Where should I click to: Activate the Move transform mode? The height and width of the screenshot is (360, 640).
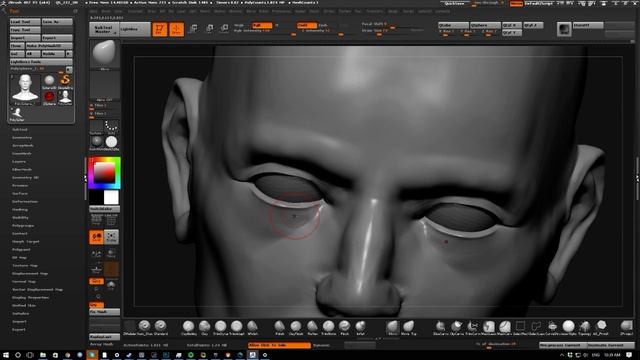193,29
